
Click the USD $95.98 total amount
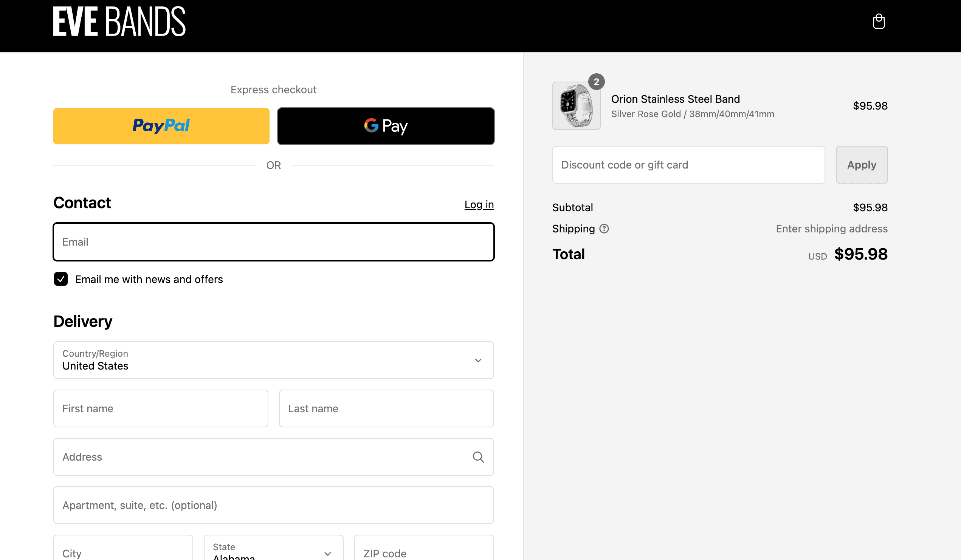click(x=848, y=254)
